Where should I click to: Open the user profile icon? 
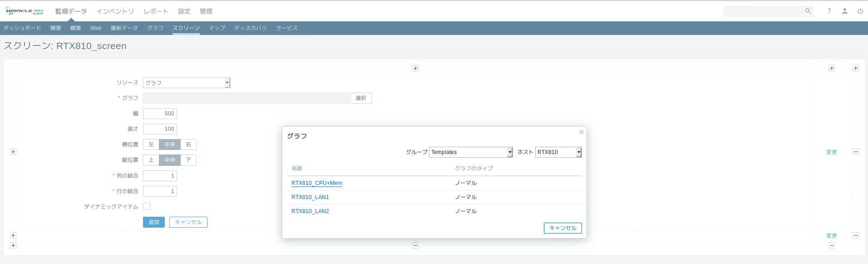click(x=844, y=11)
